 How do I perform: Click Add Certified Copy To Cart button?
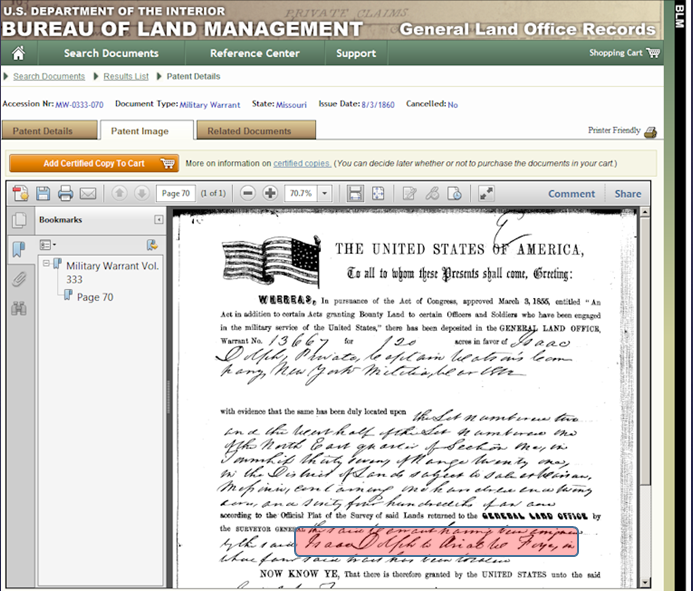[x=94, y=163]
